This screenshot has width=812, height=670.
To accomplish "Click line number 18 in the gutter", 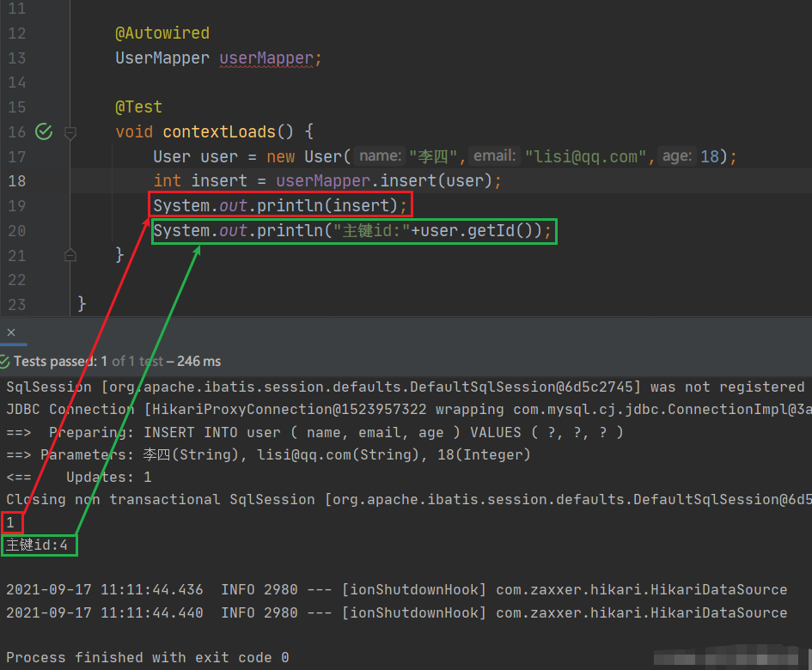I will (x=17, y=180).
